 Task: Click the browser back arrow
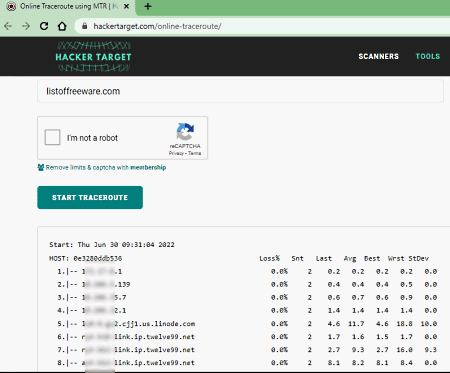[8, 26]
